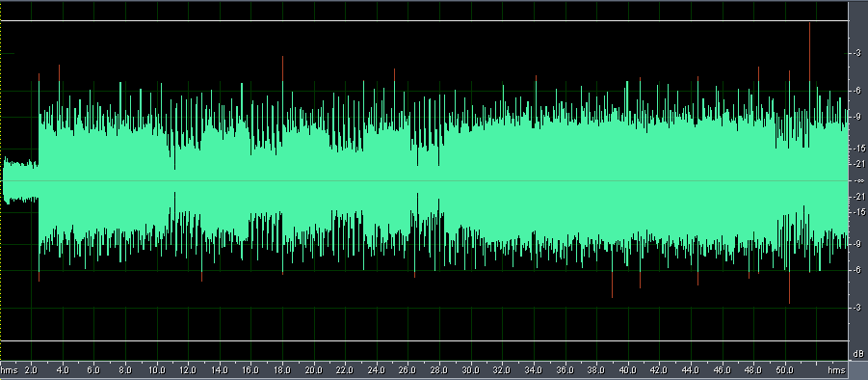Click the quiet waveform section before 2.0 seconds
The height and width of the screenshot is (380, 868).
coord(20,180)
